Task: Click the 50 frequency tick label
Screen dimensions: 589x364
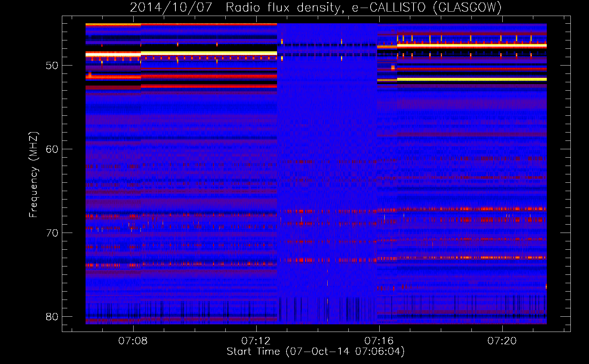Action: point(52,66)
